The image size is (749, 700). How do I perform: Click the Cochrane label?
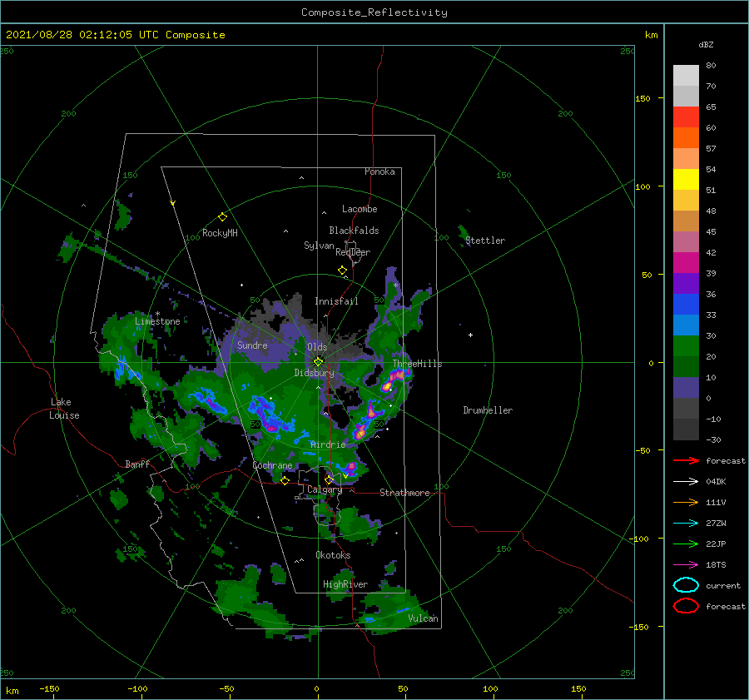272,465
